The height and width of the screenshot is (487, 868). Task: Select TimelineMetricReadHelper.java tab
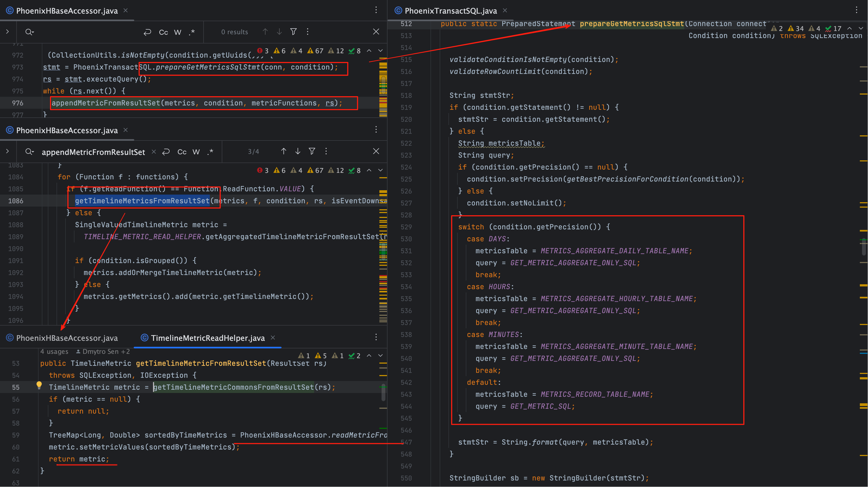(208, 338)
